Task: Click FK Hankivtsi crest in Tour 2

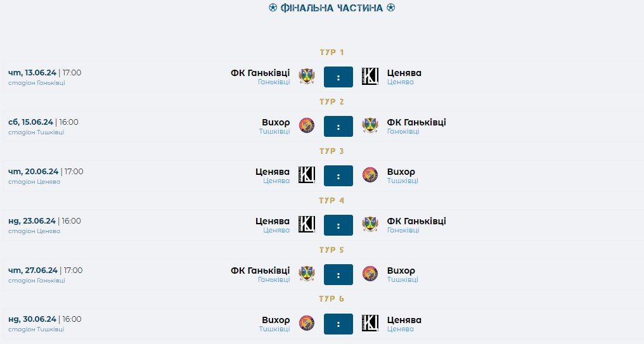Action: (370, 125)
